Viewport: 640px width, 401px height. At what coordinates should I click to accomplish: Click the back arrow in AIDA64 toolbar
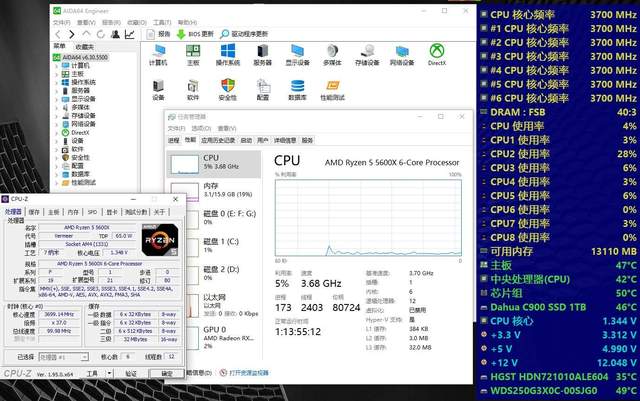point(58,35)
